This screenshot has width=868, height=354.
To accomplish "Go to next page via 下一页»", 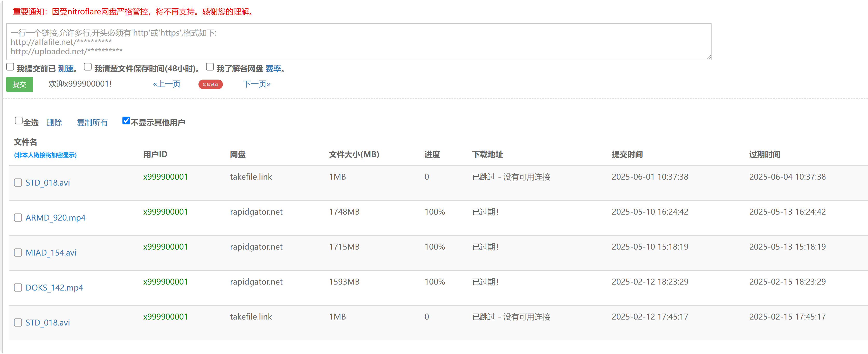I will tap(257, 84).
